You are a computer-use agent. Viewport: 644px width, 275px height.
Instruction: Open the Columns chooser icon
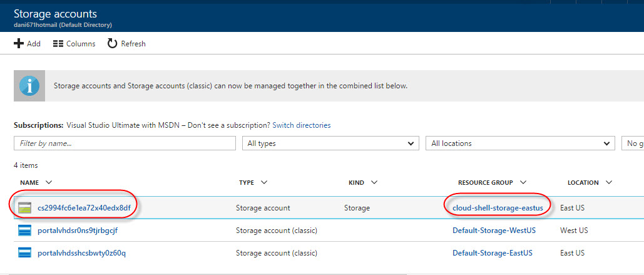(58, 44)
